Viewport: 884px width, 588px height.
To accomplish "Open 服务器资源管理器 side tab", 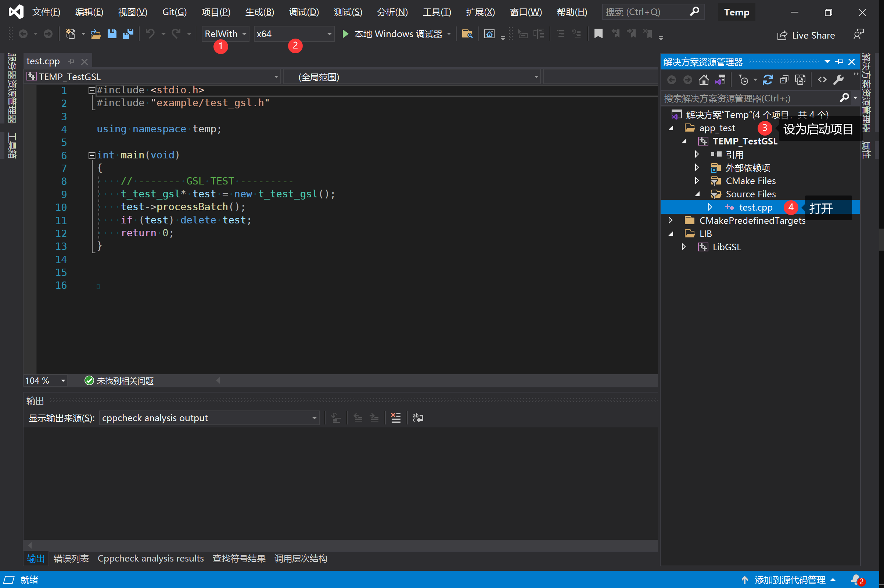I will coord(12,88).
